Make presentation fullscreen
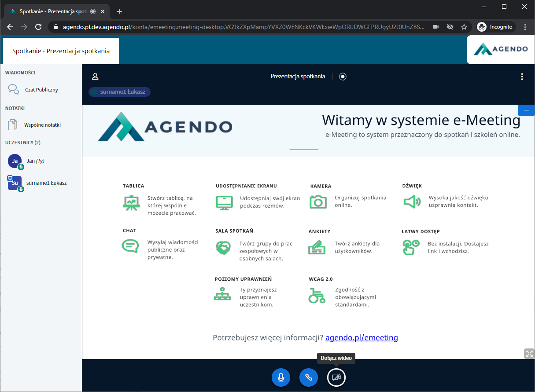The image size is (535, 392). click(529, 354)
